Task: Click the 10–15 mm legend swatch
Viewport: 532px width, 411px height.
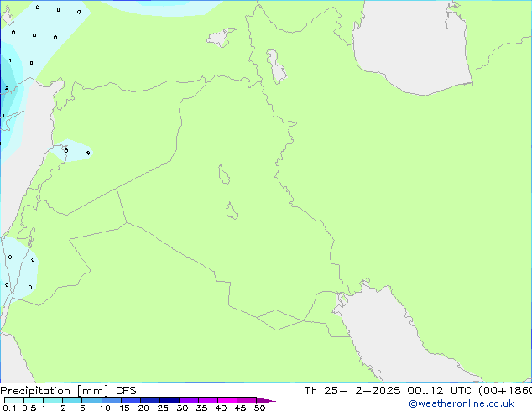Action: [111, 400]
